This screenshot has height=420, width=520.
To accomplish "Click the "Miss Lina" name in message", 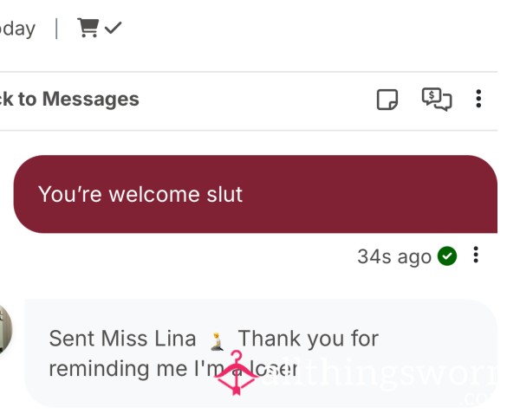I will [148, 339].
